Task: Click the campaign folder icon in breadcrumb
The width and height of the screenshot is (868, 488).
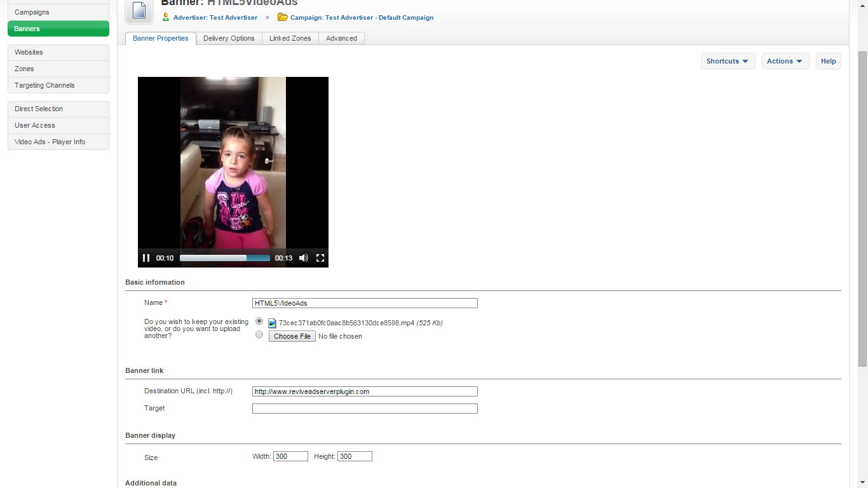Action: tap(283, 17)
